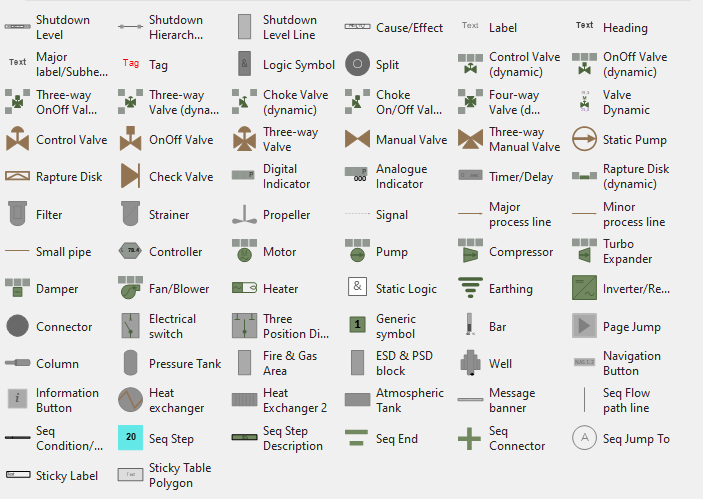Viewport: 703px width, 499px height.
Task: Choose the Page Jump icon
Action: coord(584,325)
